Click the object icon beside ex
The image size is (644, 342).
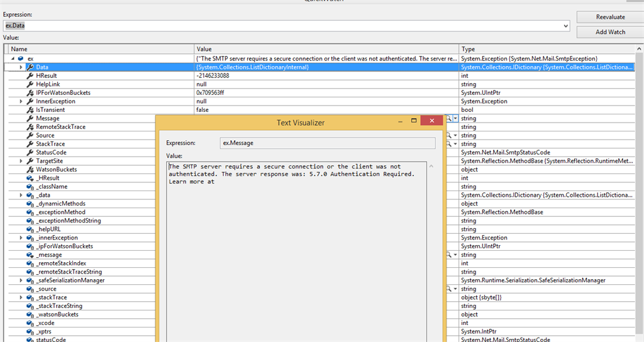click(x=21, y=58)
